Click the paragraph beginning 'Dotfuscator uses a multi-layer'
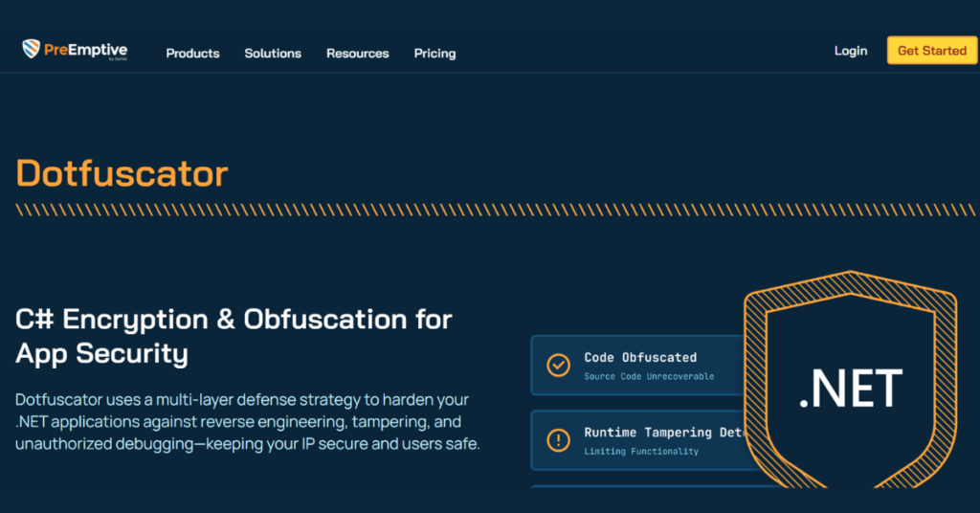 click(x=248, y=422)
